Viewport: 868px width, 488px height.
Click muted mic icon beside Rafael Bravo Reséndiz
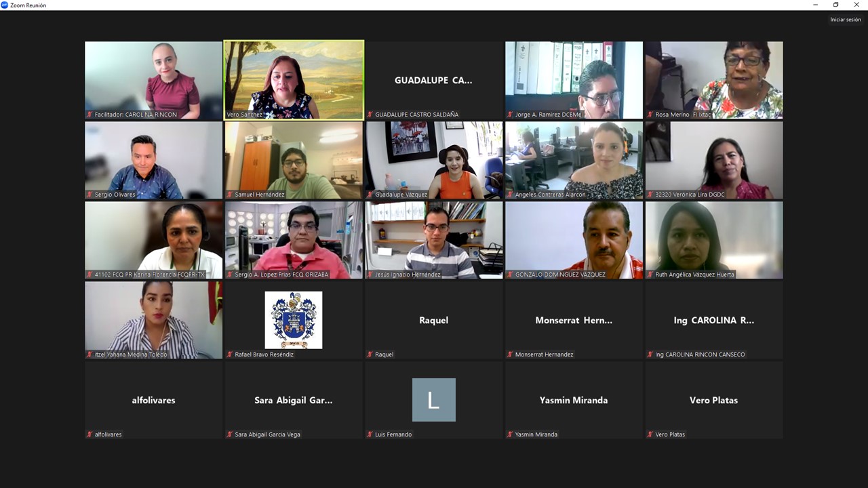[x=230, y=354]
